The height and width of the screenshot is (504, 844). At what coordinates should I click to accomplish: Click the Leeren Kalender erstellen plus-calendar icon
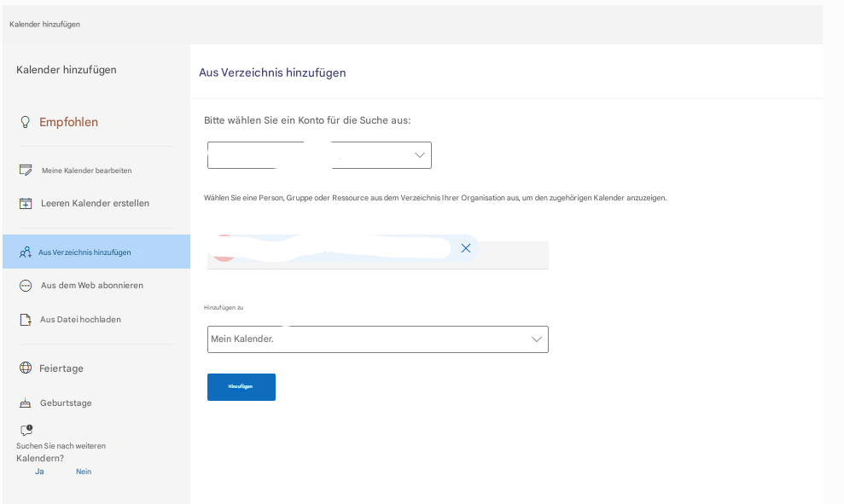26,203
